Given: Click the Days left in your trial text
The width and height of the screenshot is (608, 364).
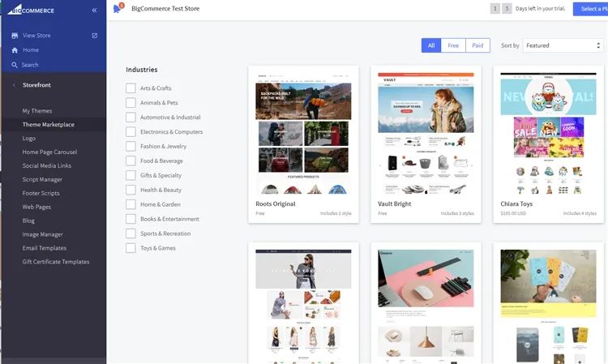Looking at the screenshot, I should (x=540, y=9).
